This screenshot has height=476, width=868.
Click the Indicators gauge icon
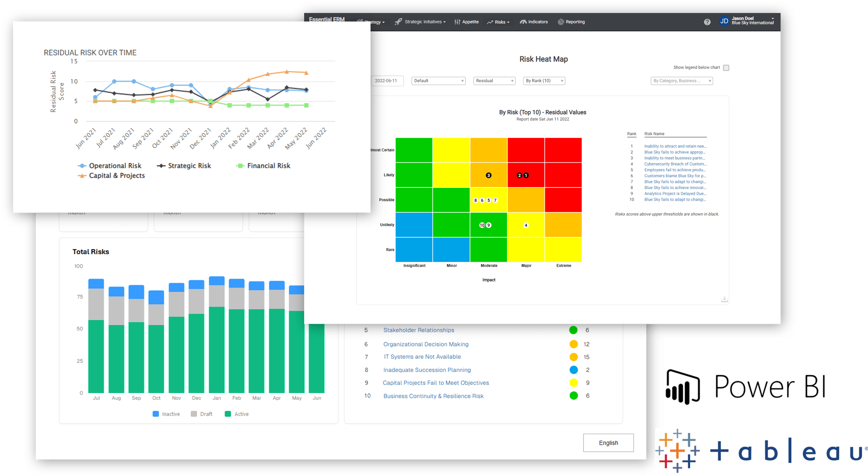click(523, 22)
